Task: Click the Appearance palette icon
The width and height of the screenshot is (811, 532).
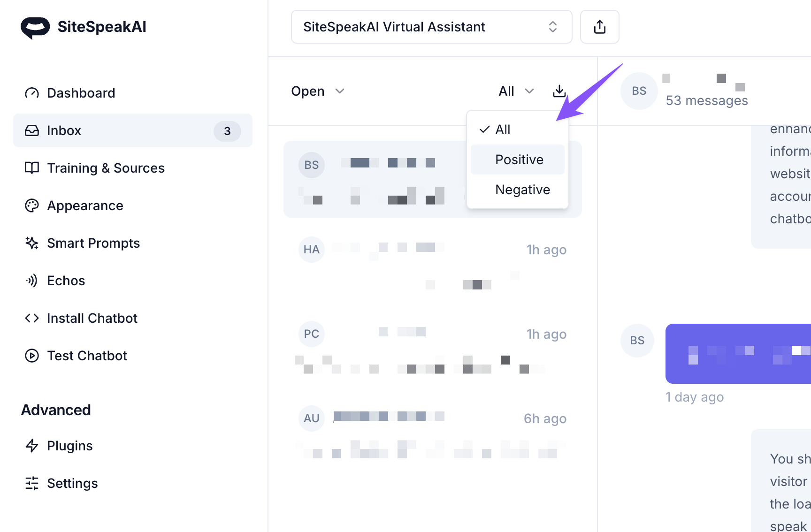Action: click(x=32, y=205)
